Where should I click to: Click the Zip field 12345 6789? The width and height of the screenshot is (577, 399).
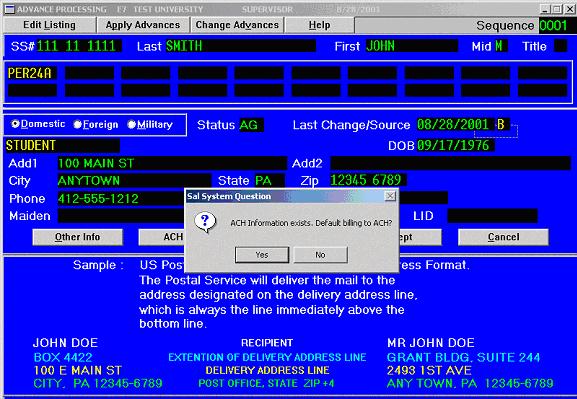pos(368,180)
